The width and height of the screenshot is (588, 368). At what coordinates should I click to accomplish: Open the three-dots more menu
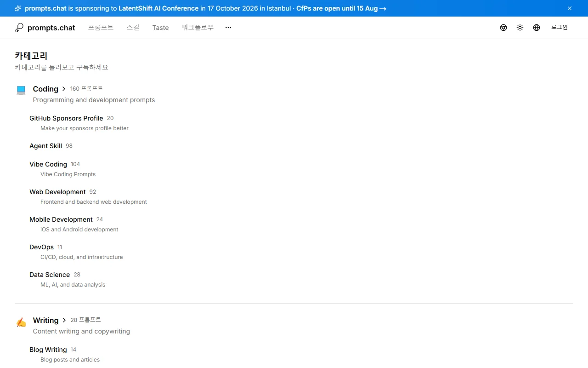click(228, 28)
